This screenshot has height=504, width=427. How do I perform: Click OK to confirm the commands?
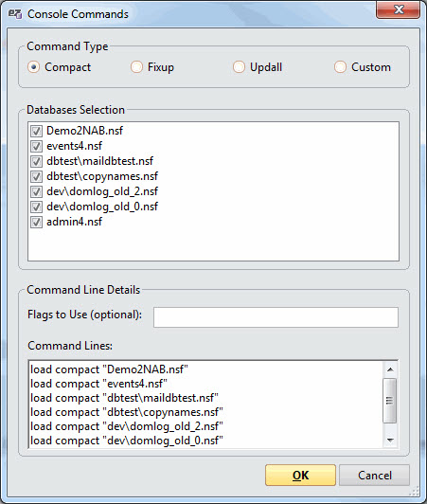[300, 475]
